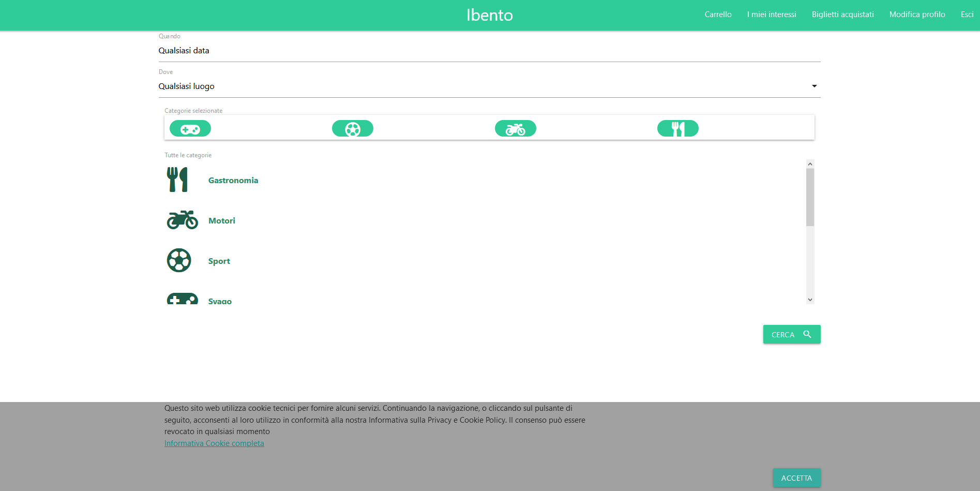Click the Sport soccer ball icon
Image resolution: width=980 pixels, height=491 pixels.
pos(179,260)
